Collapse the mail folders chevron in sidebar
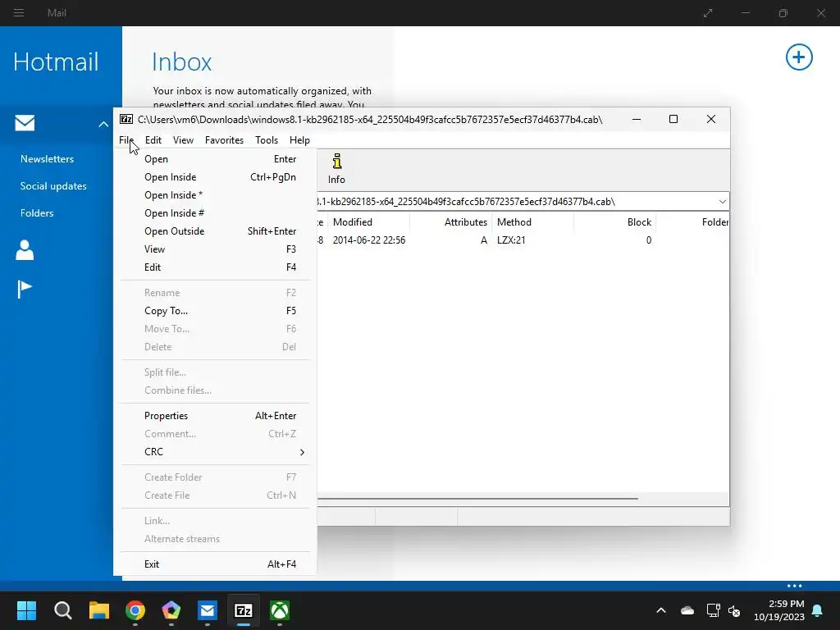This screenshot has height=630, width=840. [103, 125]
